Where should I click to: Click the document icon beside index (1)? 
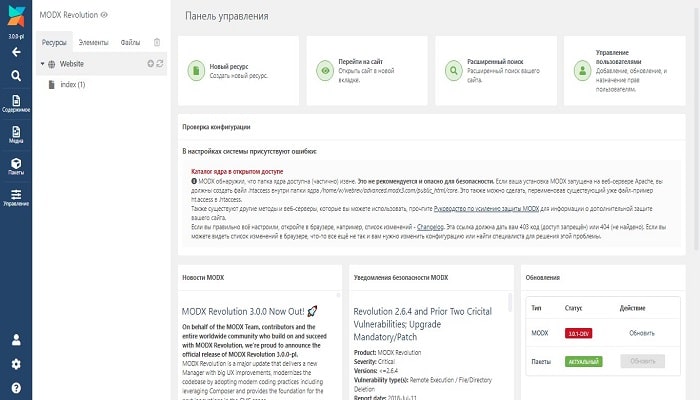pyautogui.click(x=52, y=84)
